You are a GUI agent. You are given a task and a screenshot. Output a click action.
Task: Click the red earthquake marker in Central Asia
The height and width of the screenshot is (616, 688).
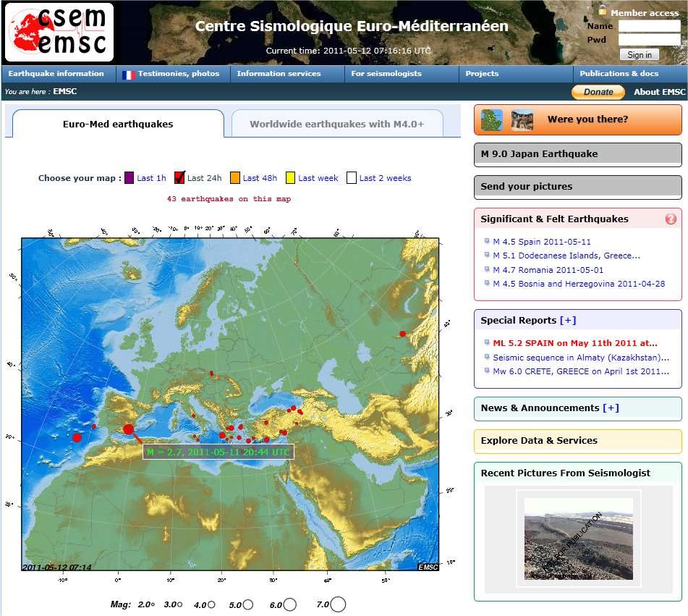[402, 334]
